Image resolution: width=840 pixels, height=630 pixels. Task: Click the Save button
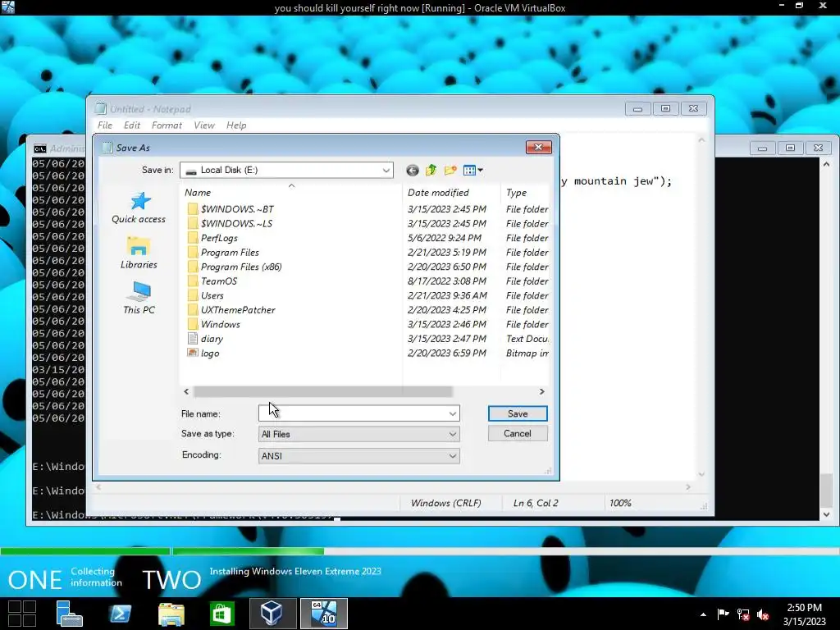pyautogui.click(x=518, y=413)
